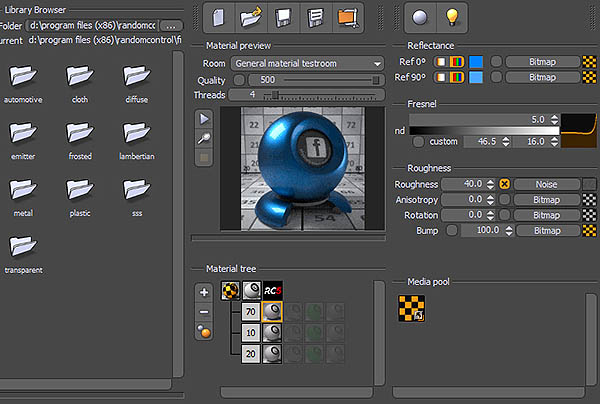The width and height of the screenshot is (600, 404).
Task: Click the blue Ref 90° color swatch
Action: tap(475, 77)
